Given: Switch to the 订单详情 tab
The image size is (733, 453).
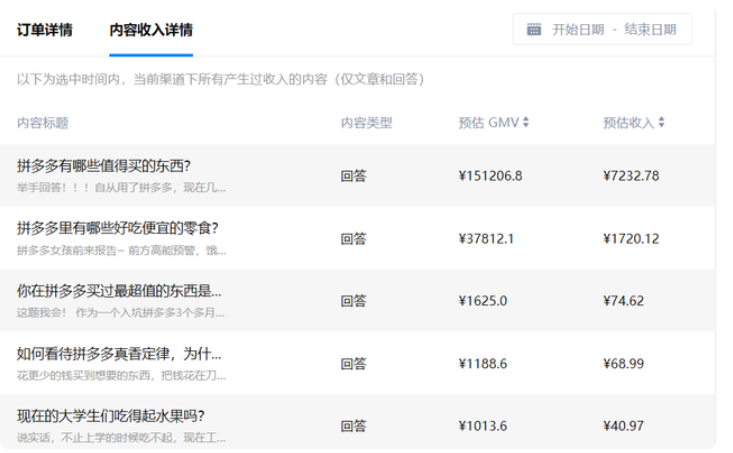Looking at the screenshot, I should (44, 30).
